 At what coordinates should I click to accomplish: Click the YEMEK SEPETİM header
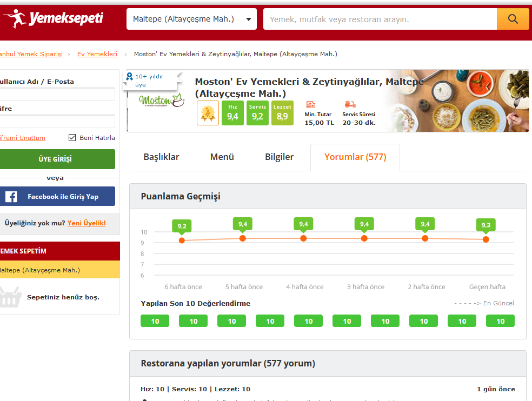coord(59,251)
